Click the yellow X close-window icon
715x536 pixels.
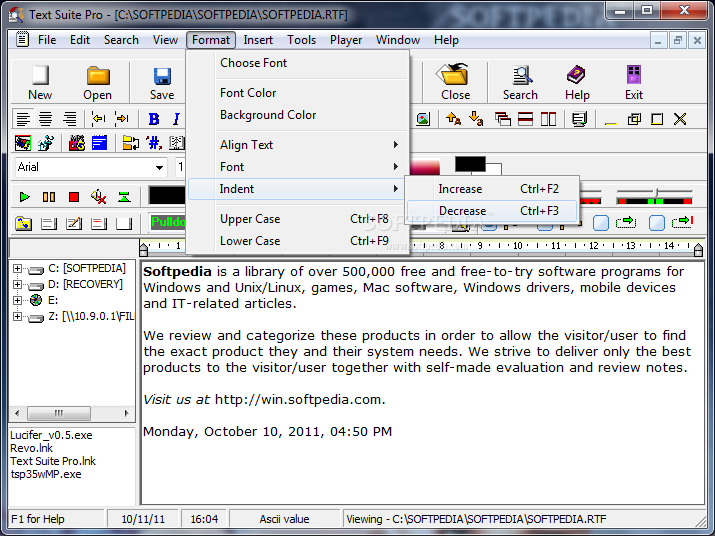coord(680,119)
